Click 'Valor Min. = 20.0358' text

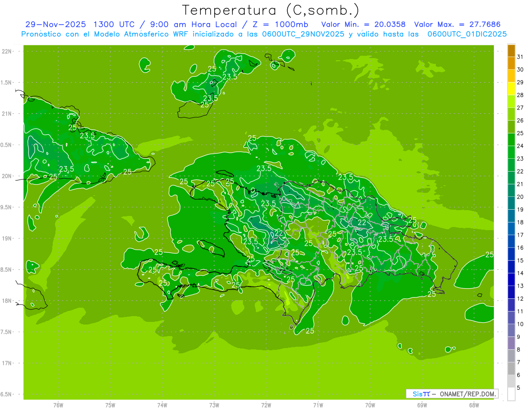click(364, 24)
